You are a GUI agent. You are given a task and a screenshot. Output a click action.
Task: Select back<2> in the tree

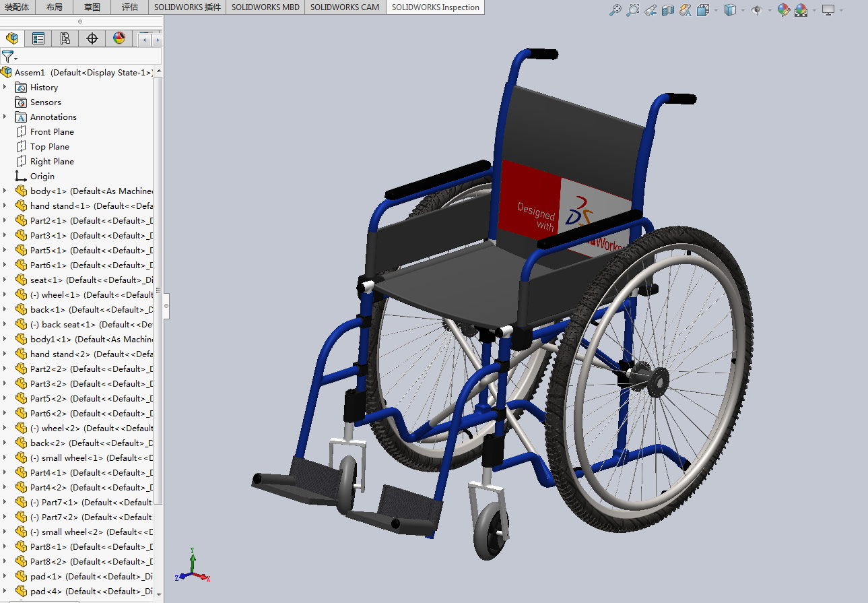pyautogui.click(x=92, y=443)
